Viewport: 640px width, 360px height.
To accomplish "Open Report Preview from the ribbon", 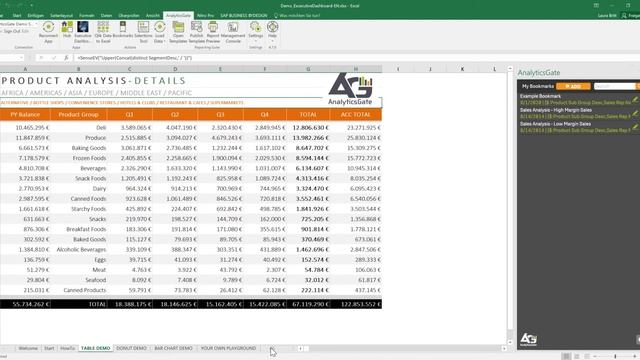I will click(x=213, y=32).
